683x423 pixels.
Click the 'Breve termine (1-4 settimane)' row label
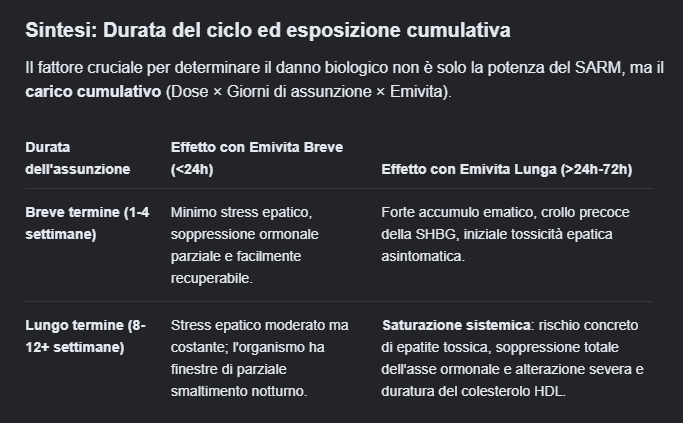(x=87, y=223)
